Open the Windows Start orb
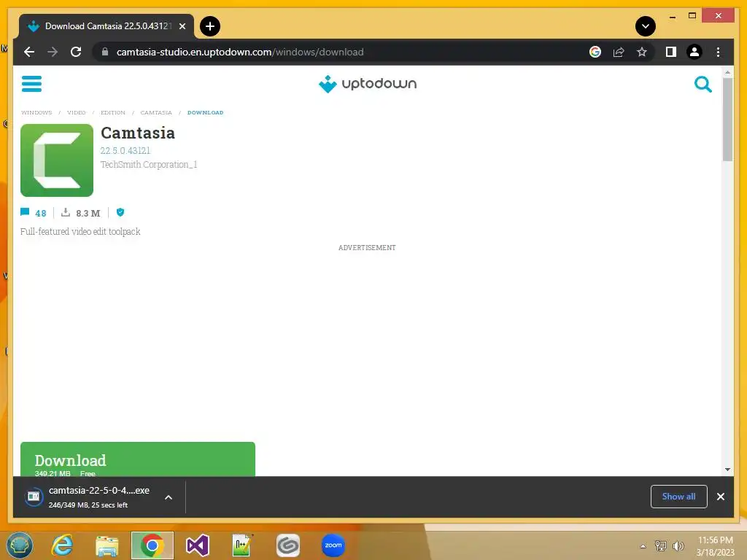 [19, 545]
